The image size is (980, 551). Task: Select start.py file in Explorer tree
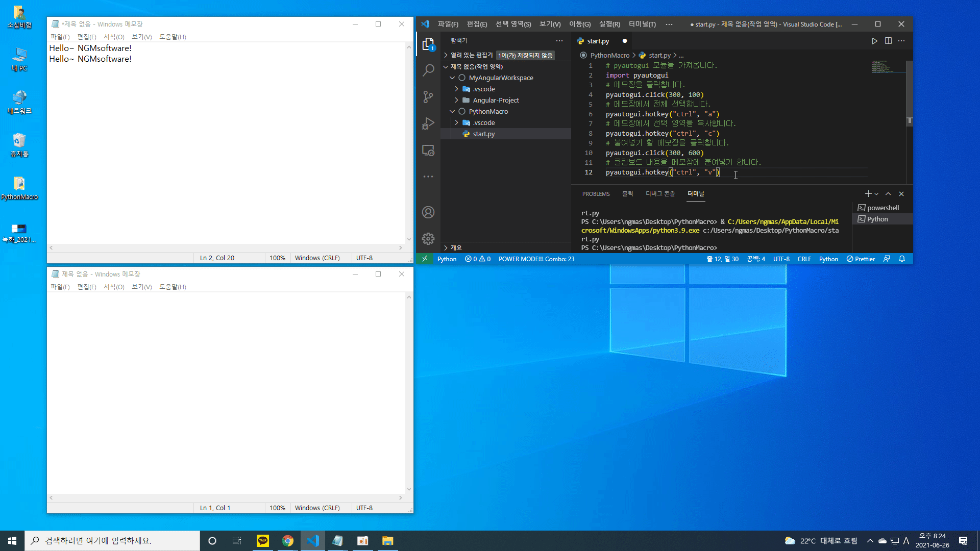(x=505, y=134)
